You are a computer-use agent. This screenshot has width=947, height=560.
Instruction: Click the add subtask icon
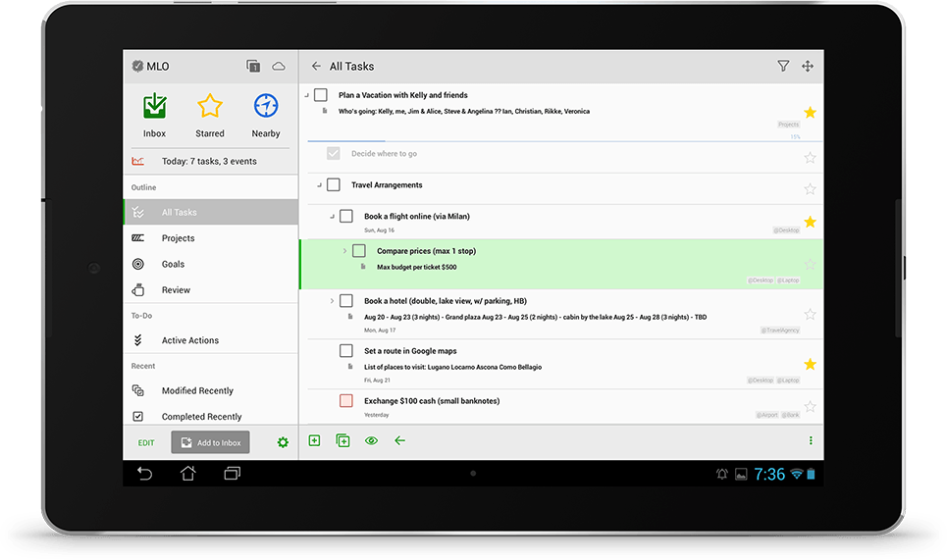coord(342,441)
